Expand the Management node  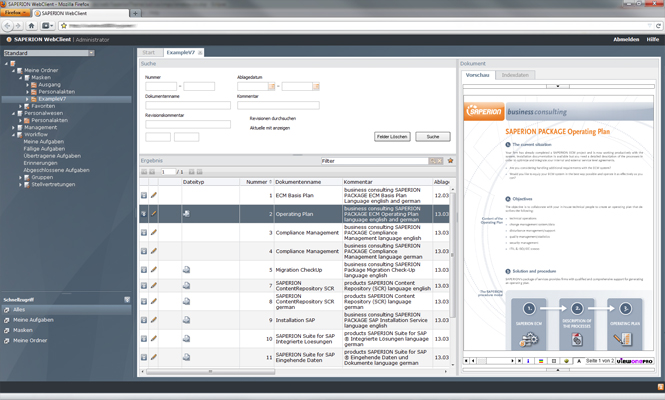[14, 127]
